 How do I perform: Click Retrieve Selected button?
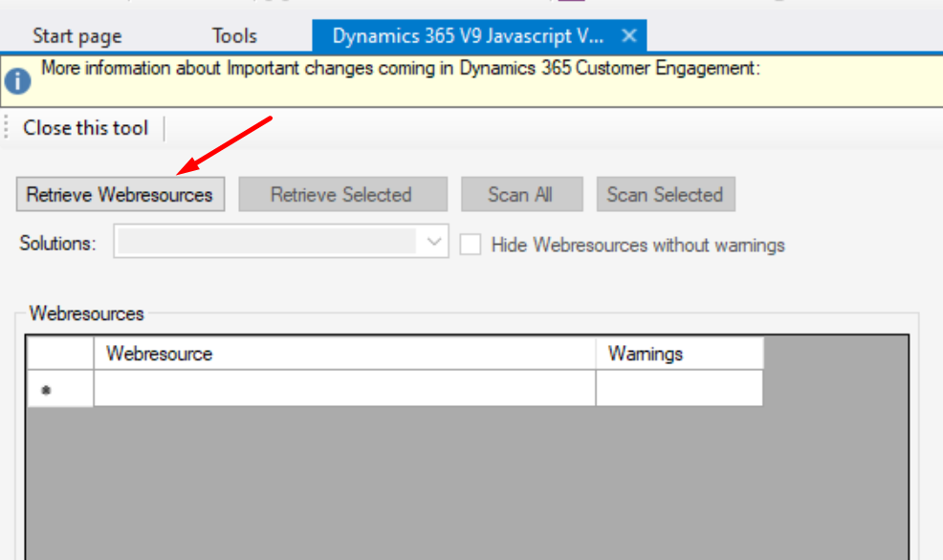[x=342, y=194]
